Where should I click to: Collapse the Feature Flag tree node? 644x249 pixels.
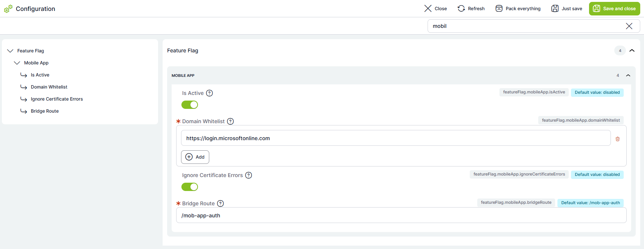pyautogui.click(x=10, y=51)
